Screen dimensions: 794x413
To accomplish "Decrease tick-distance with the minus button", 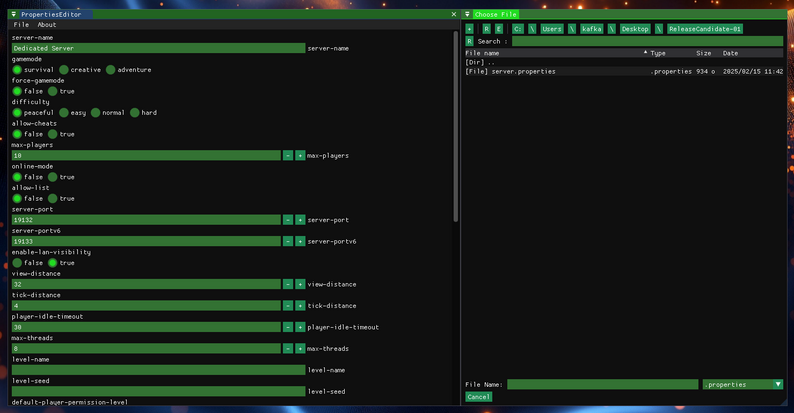I will [288, 306].
